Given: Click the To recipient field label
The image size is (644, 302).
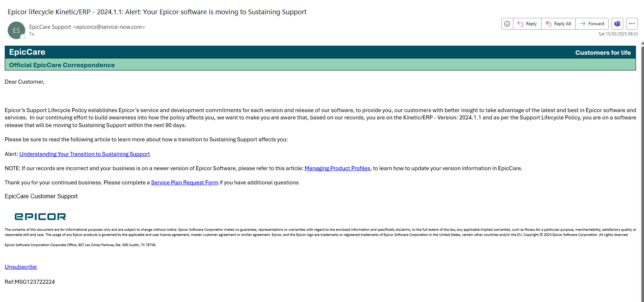Looking at the screenshot, I should pos(32,34).
